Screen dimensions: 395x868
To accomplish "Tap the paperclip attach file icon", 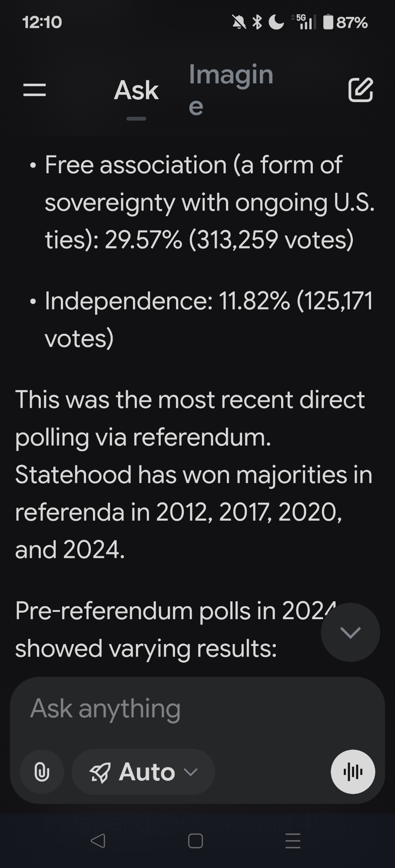I will click(x=42, y=772).
